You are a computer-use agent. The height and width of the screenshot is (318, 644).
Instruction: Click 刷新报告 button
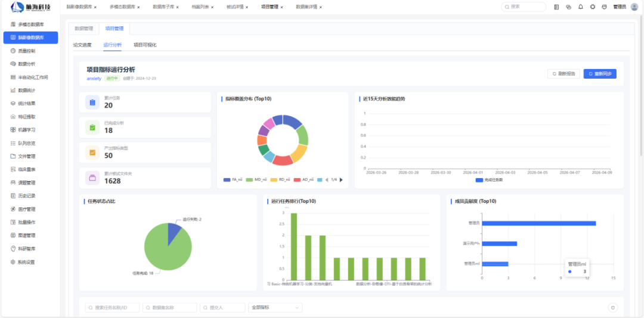(x=564, y=74)
